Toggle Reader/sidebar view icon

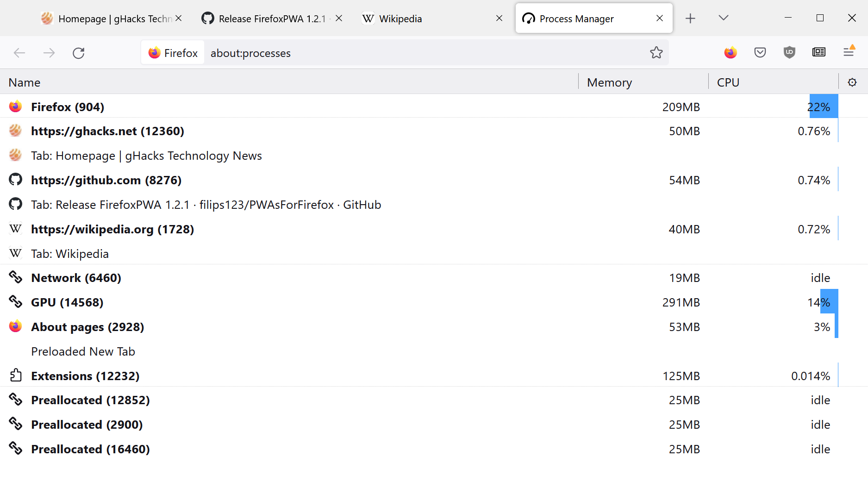[x=819, y=52]
